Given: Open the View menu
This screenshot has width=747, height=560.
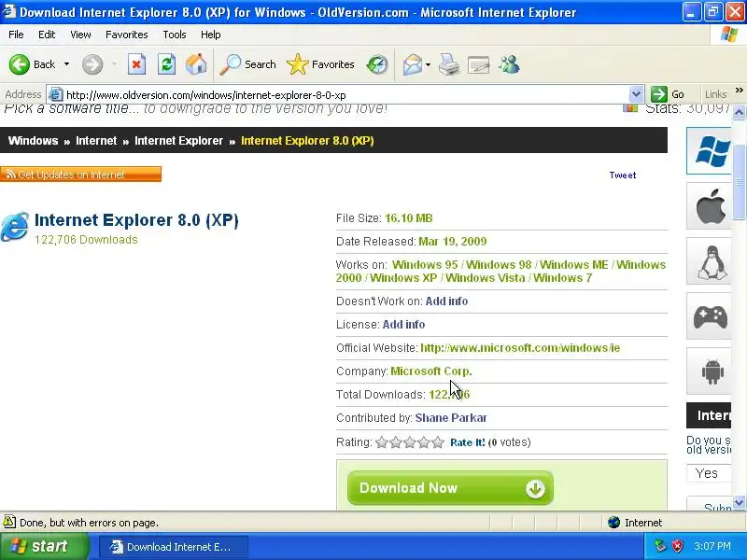Looking at the screenshot, I should 80,35.
